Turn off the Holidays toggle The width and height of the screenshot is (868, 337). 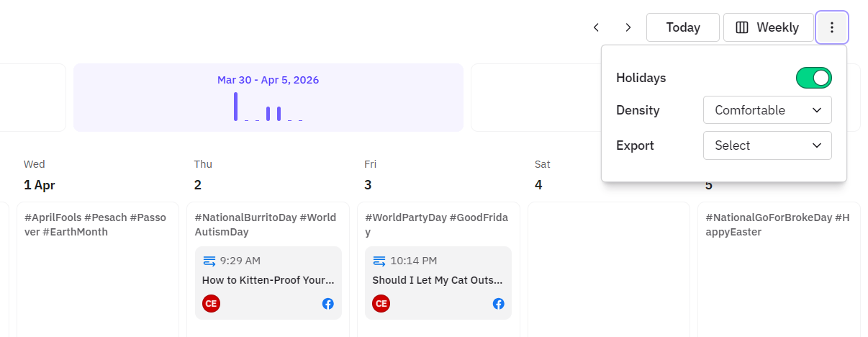click(x=813, y=78)
